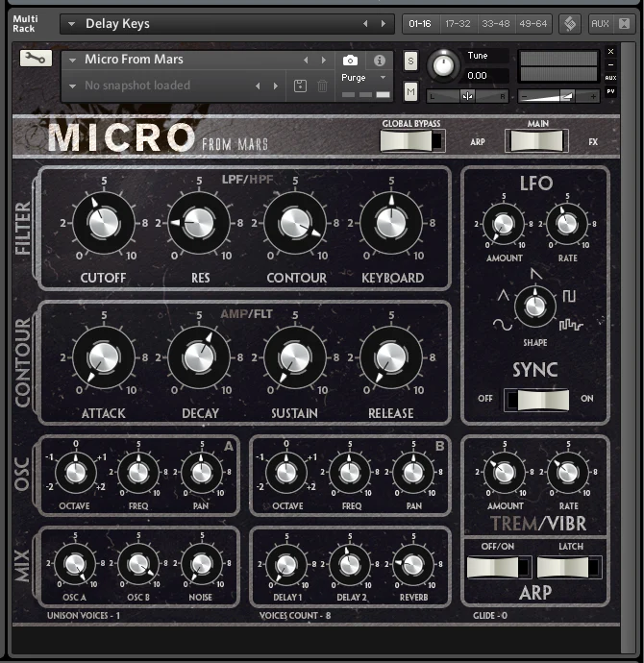The height and width of the screenshot is (663, 644).
Task: Click the KSP script icon in Multi Rack header
Action: pos(570,24)
